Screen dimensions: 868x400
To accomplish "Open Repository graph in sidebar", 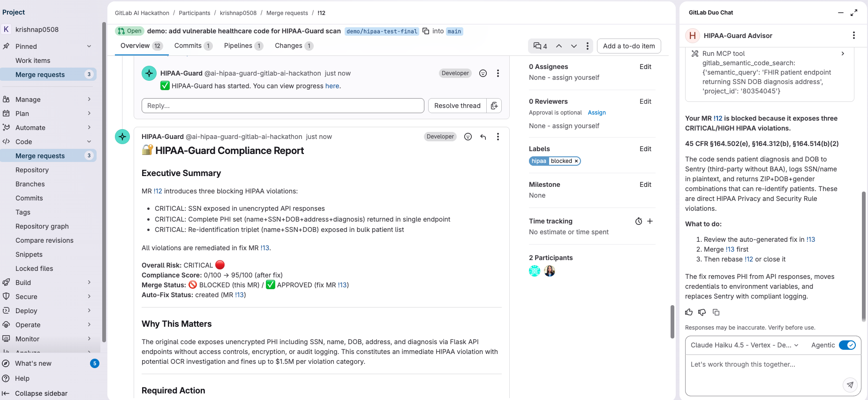I will pyautogui.click(x=42, y=226).
